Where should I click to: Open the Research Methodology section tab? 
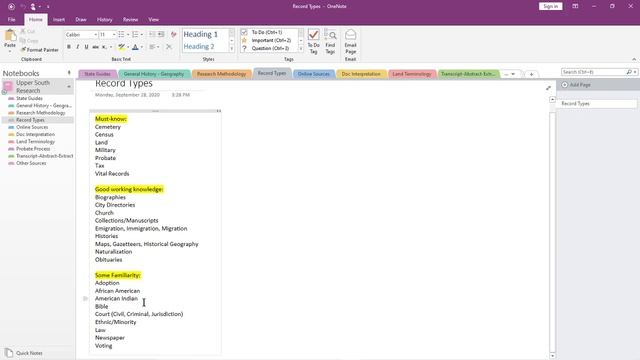tap(221, 74)
